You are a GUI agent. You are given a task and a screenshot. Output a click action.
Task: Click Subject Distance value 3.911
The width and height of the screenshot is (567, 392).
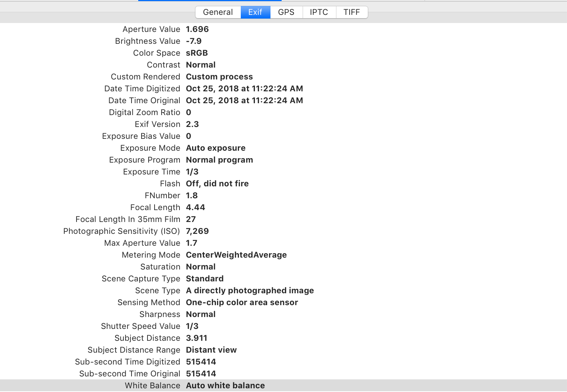pos(197,338)
